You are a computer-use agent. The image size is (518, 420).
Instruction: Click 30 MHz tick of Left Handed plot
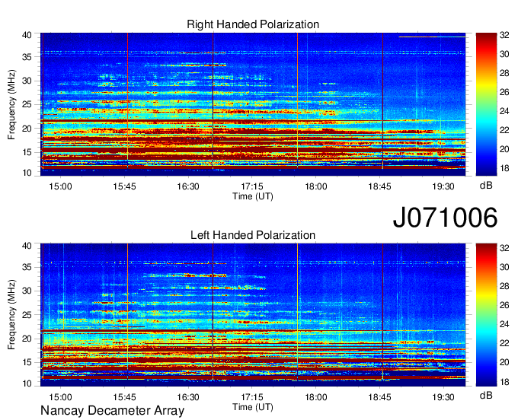[x=27, y=291]
